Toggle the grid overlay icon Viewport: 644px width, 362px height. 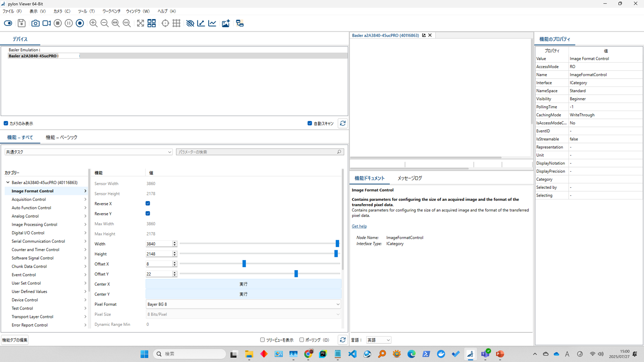[x=176, y=23]
